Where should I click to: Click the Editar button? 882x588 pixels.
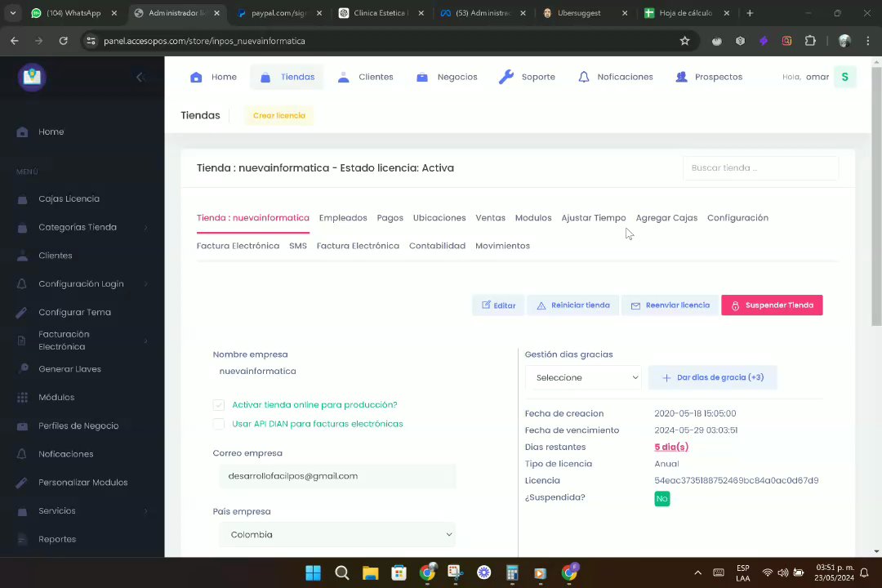coord(498,305)
